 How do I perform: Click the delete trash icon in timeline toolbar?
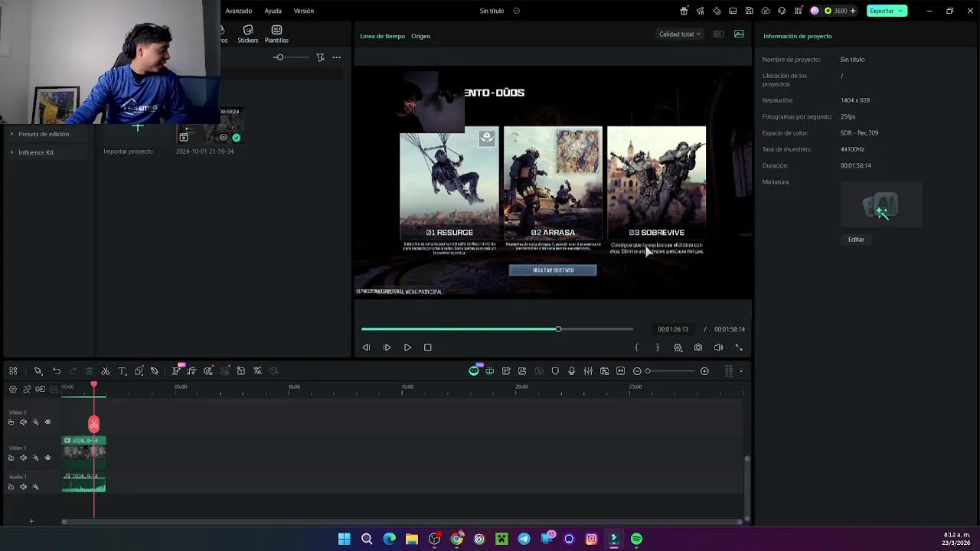point(89,371)
